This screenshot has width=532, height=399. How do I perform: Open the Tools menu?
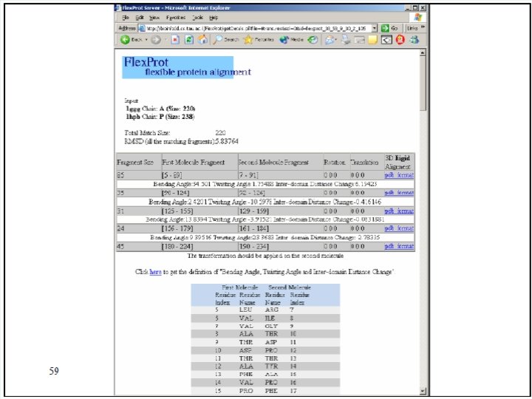click(x=197, y=18)
